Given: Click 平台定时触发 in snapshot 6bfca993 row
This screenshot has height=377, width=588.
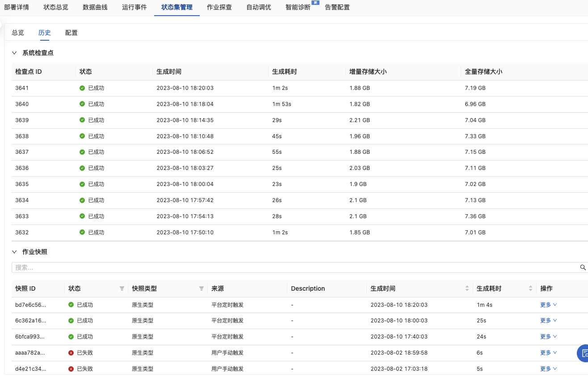Looking at the screenshot, I should 227,337.
